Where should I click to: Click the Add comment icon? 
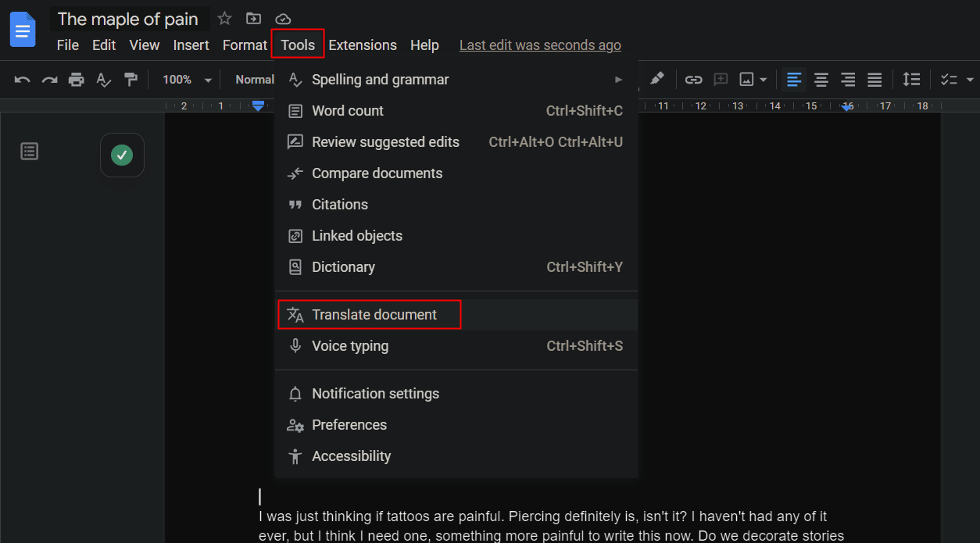click(x=721, y=80)
